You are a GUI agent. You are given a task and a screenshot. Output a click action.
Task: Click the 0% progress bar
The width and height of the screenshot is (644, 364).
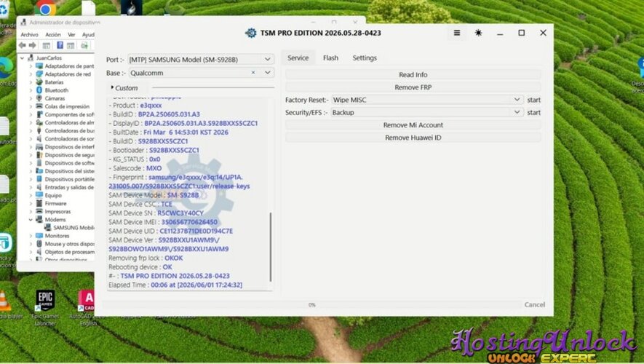pyautogui.click(x=312, y=305)
